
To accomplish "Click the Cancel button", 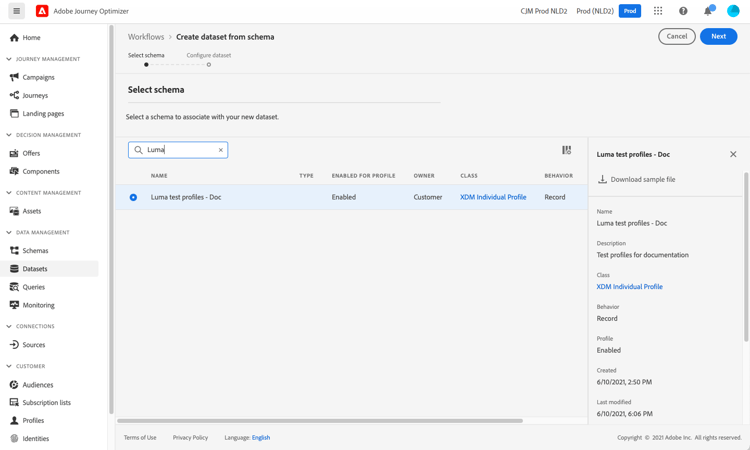I will 677,36.
